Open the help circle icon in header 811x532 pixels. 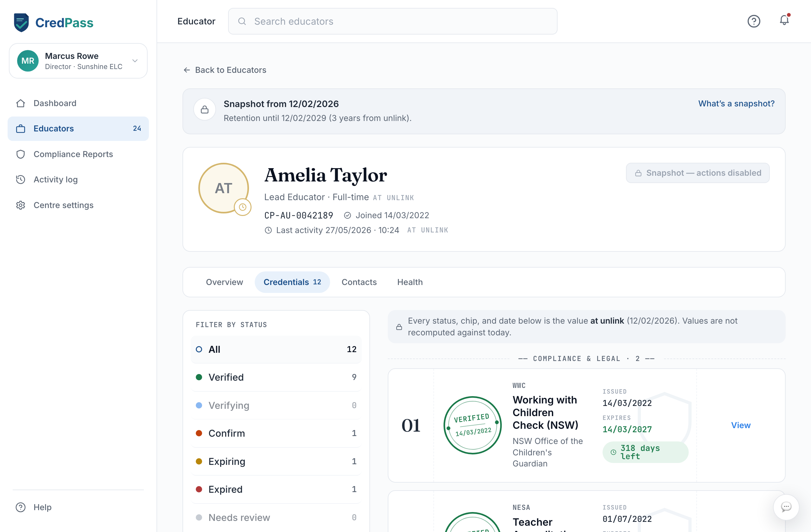tap(753, 21)
